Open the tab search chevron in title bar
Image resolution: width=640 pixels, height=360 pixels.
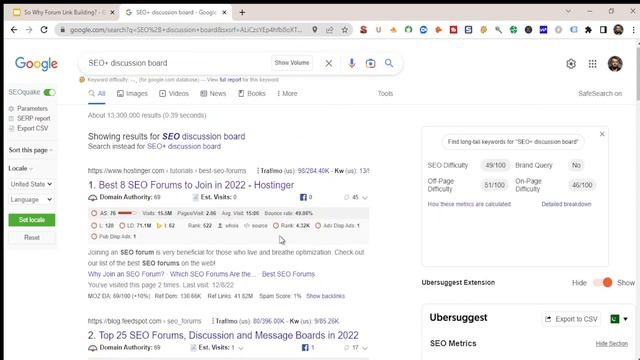click(568, 11)
